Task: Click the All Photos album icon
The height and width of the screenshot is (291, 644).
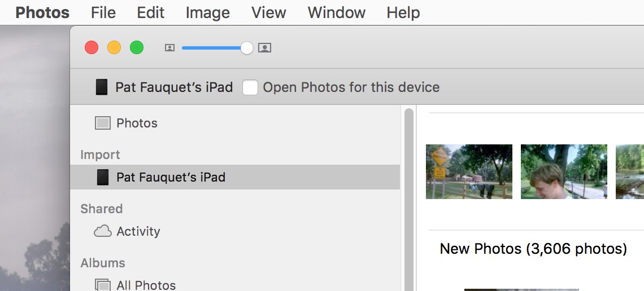Action: click(102, 285)
